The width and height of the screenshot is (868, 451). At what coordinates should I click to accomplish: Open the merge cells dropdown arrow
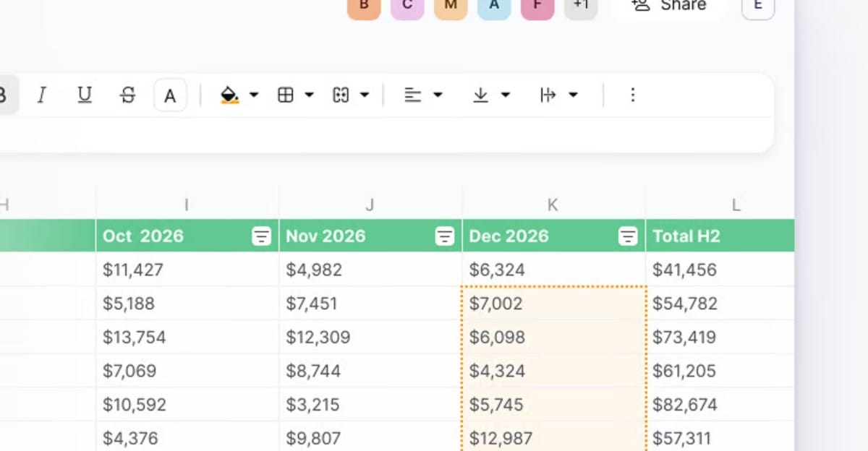pos(365,95)
